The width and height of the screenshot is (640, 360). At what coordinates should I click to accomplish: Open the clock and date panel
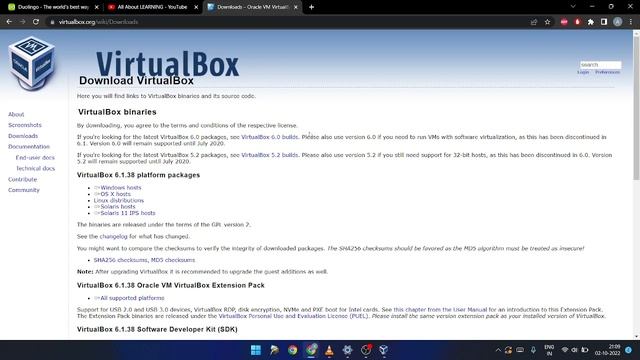pos(607,350)
